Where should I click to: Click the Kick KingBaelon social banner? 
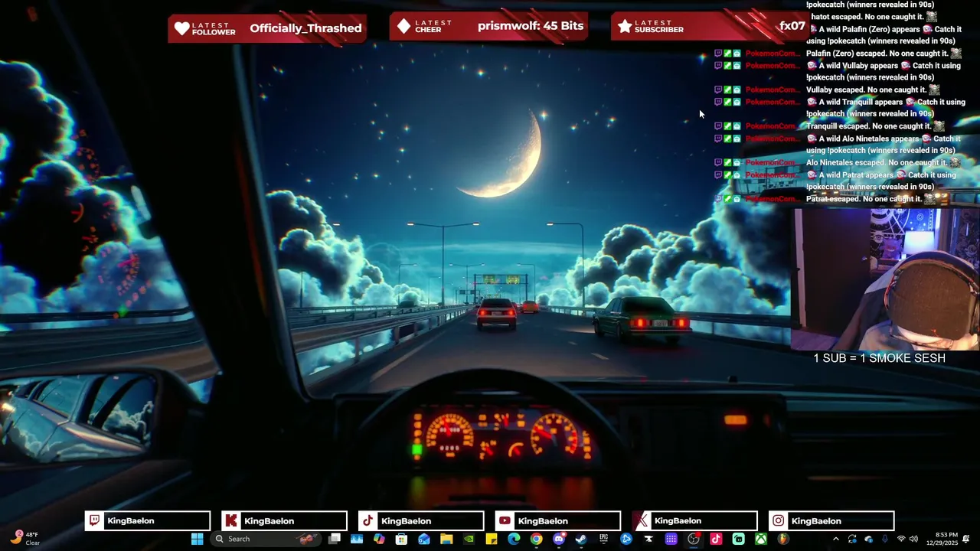coord(284,521)
